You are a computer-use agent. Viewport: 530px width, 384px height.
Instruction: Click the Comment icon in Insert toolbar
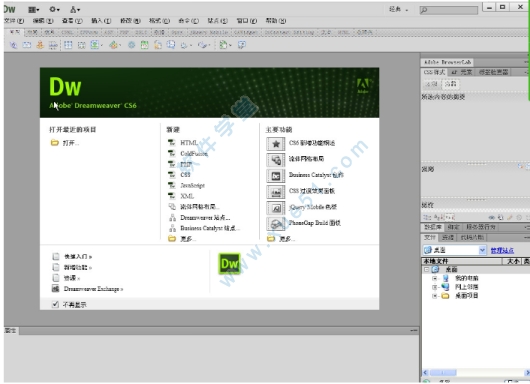(171, 45)
